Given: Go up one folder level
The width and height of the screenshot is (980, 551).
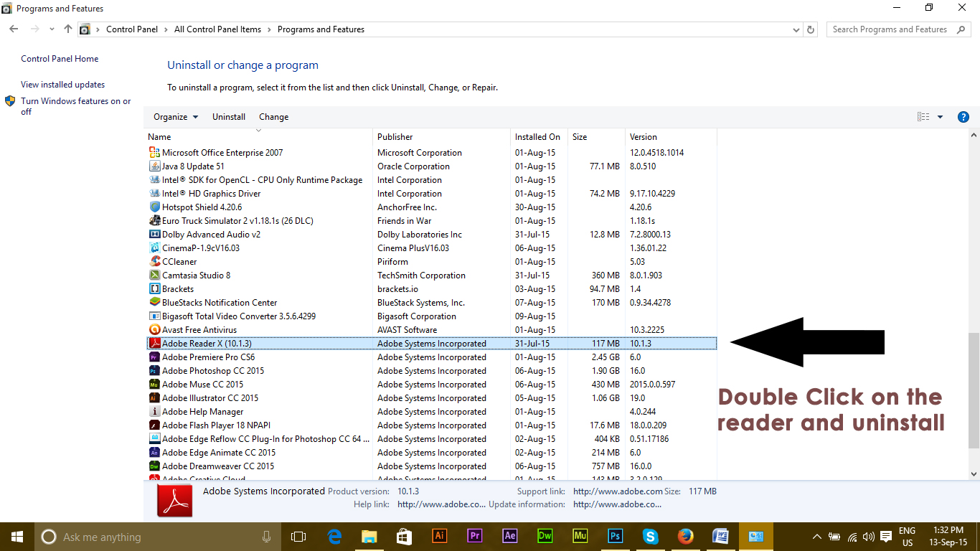Looking at the screenshot, I should click(68, 29).
